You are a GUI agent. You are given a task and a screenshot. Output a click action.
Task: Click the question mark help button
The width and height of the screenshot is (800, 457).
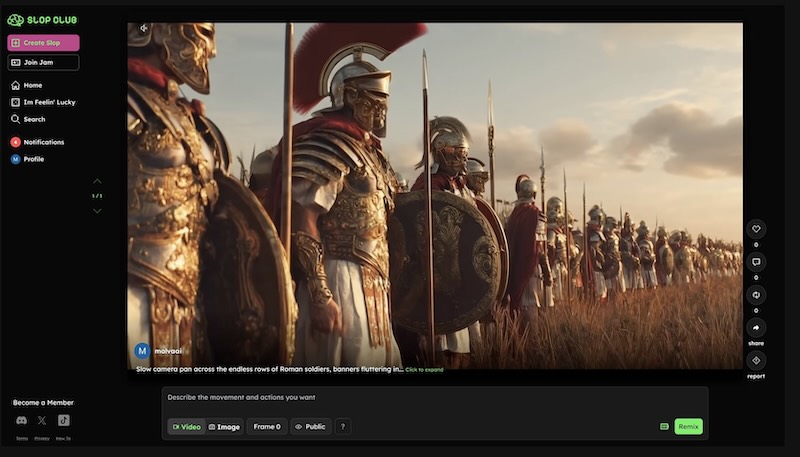(343, 426)
